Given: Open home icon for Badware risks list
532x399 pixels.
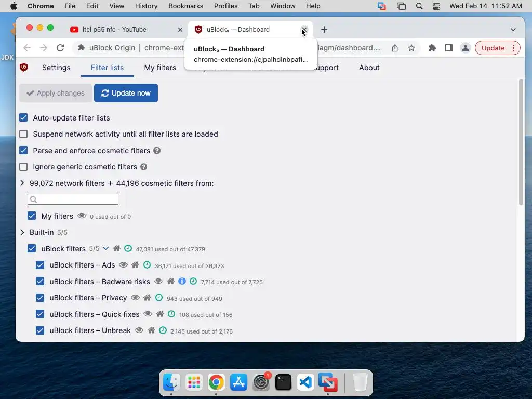Looking at the screenshot, I should pyautogui.click(x=170, y=281).
